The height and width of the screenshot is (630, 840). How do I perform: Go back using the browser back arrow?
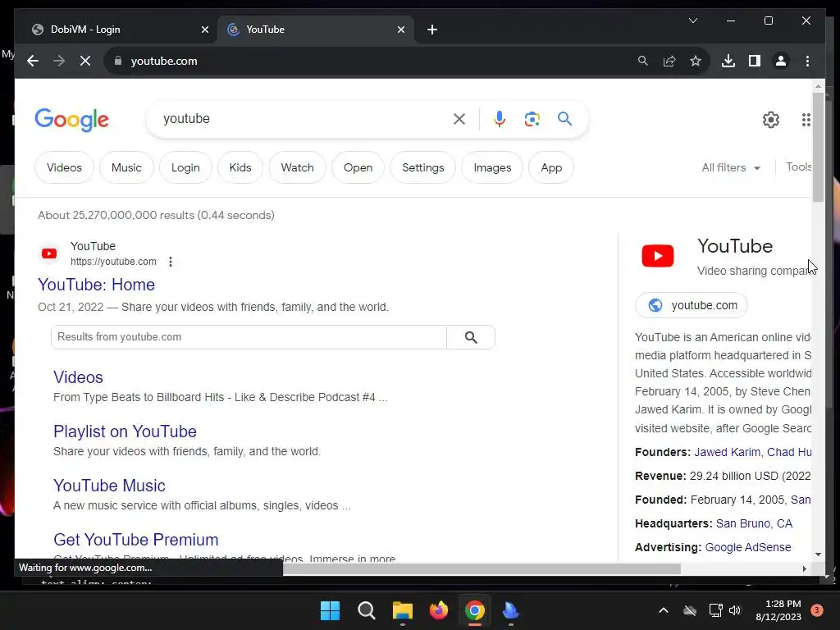click(33, 61)
